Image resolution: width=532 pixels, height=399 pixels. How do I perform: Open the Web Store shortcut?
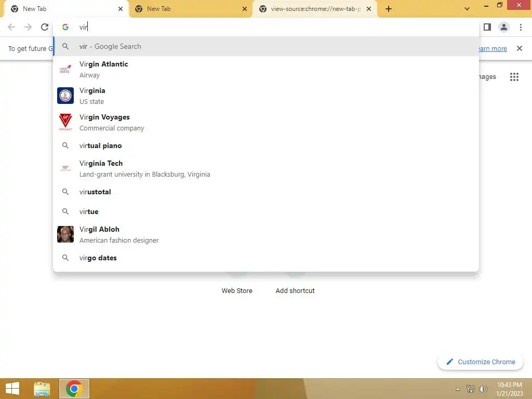click(x=237, y=290)
